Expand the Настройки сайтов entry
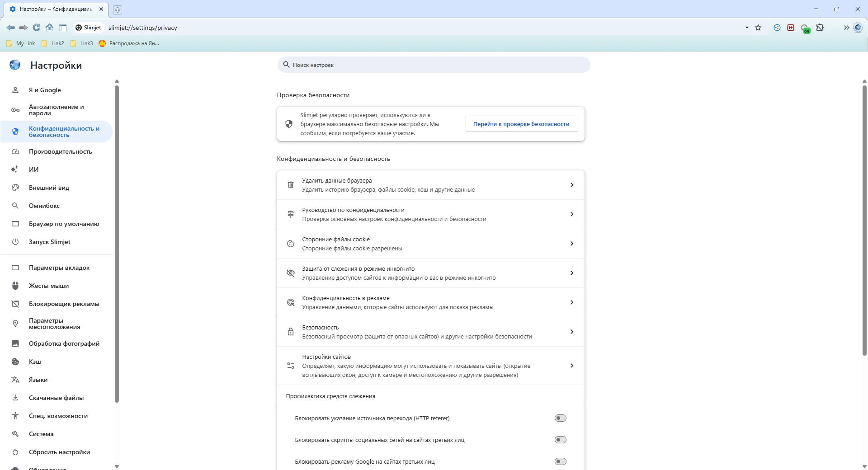Image resolution: width=868 pixels, height=470 pixels. tap(430, 366)
